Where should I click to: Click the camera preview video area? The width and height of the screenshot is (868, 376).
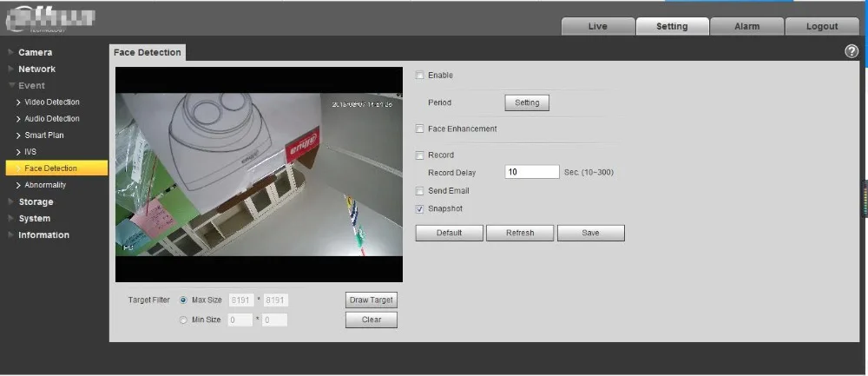[x=259, y=175]
